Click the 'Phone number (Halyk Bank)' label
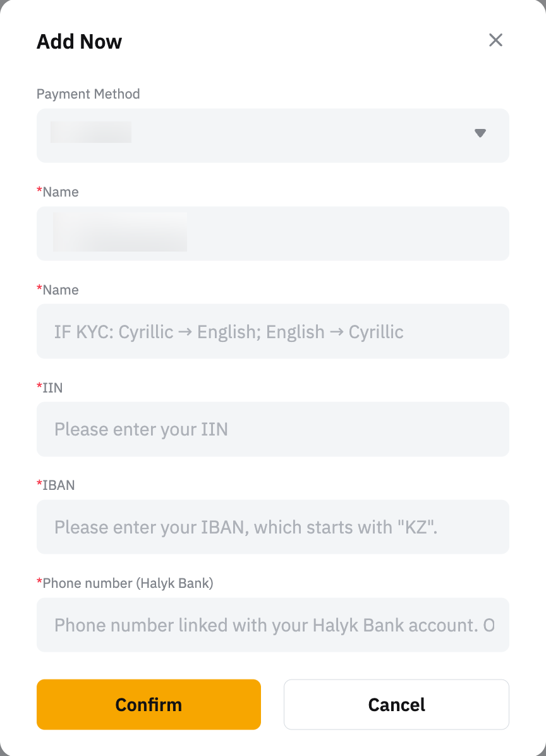546x756 pixels. coord(128,583)
